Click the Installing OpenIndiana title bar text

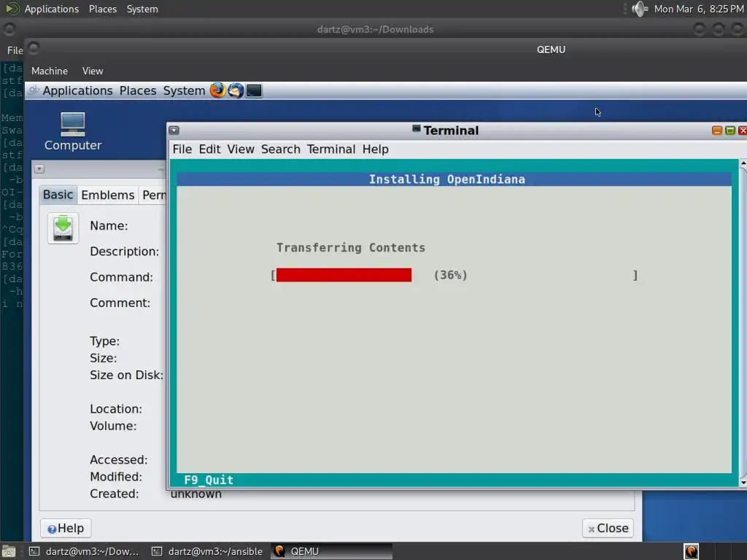(x=447, y=179)
